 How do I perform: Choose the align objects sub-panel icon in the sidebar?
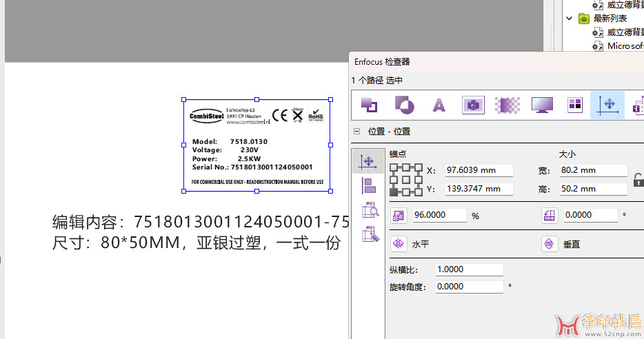point(370,186)
